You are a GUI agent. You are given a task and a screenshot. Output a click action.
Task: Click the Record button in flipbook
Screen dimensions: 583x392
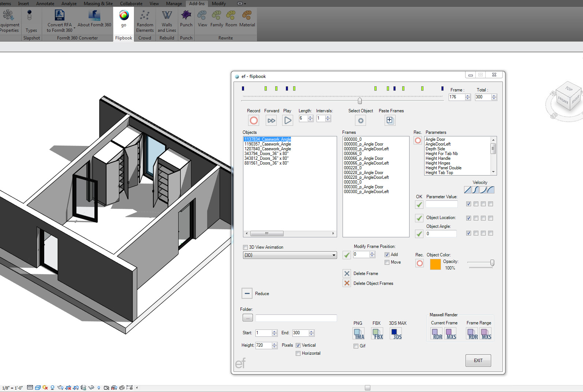coord(254,120)
